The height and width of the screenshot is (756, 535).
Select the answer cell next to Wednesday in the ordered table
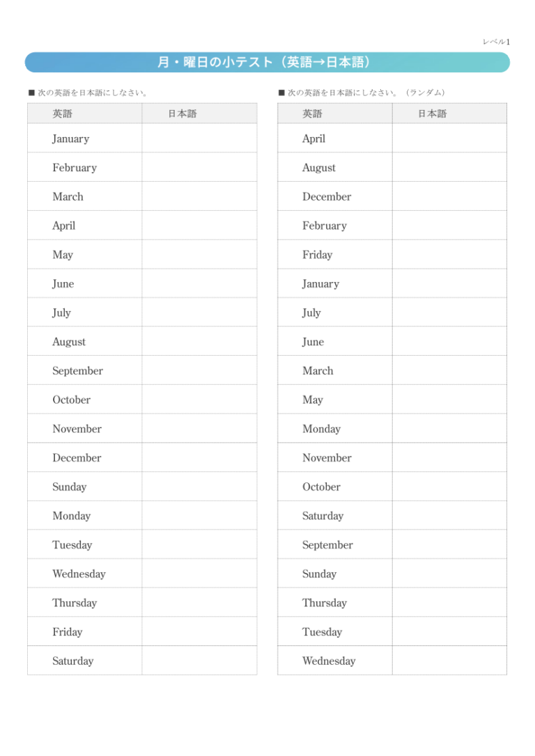199,574
